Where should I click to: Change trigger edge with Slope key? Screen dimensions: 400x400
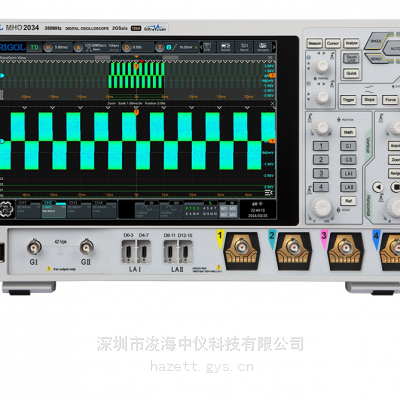pyautogui.click(x=369, y=100)
